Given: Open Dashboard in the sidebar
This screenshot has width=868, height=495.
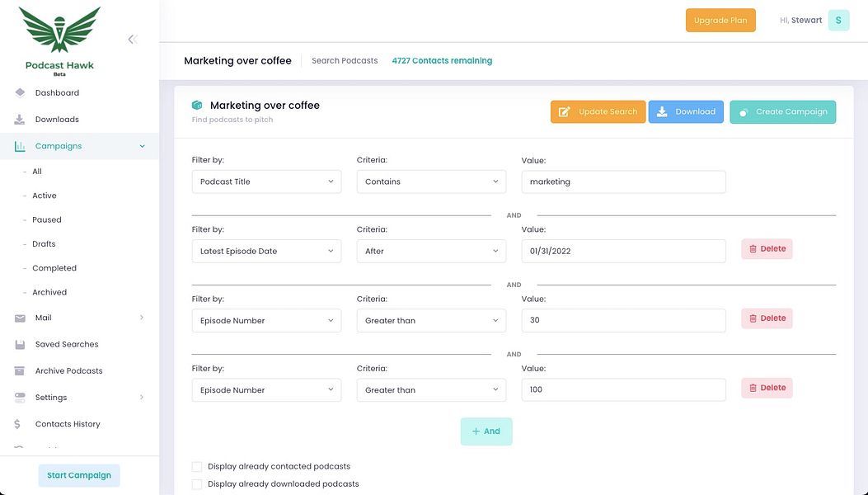Looking at the screenshot, I should [57, 92].
